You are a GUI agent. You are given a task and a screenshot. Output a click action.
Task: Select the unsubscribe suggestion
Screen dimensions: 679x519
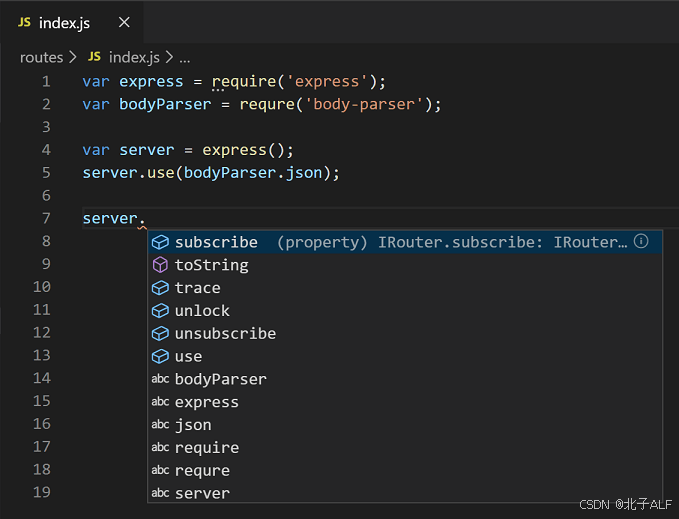click(x=405, y=334)
